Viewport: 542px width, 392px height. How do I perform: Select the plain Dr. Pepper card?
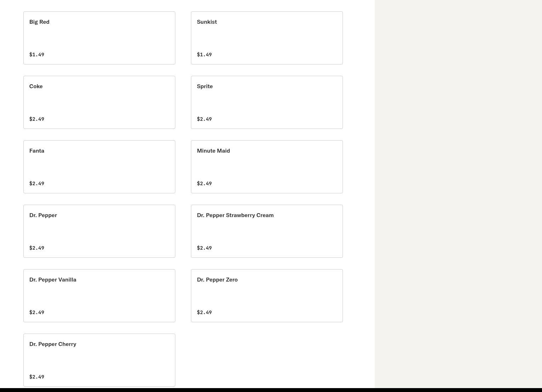click(99, 231)
